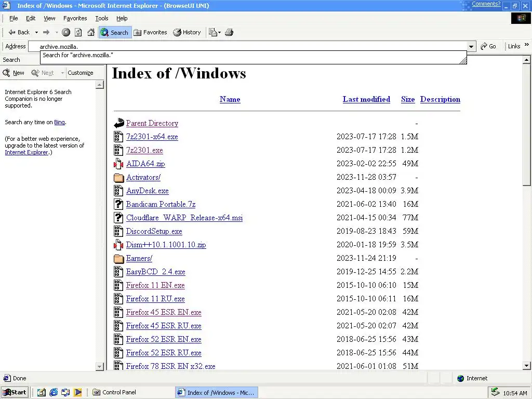
Task: Click the network tray icon near clock
Action: coord(495,392)
